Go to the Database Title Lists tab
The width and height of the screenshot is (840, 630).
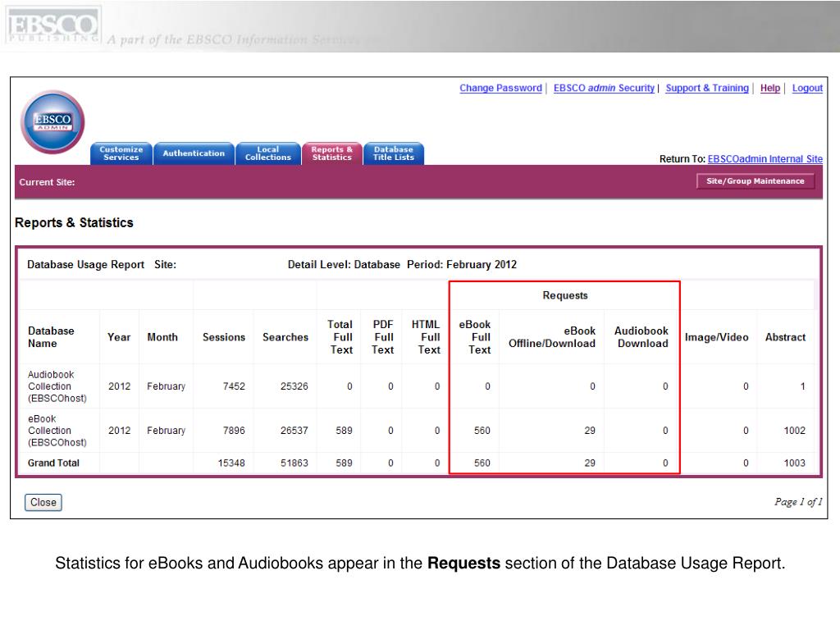(x=394, y=153)
